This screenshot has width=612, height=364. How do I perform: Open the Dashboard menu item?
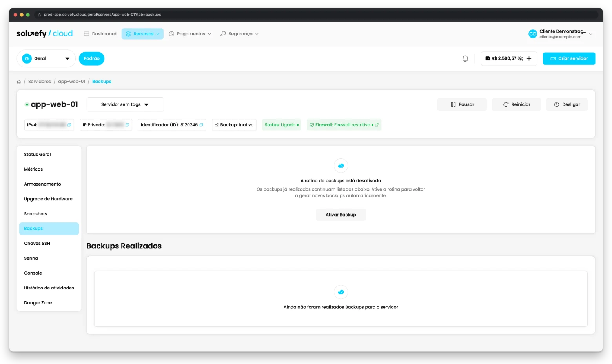tap(100, 34)
